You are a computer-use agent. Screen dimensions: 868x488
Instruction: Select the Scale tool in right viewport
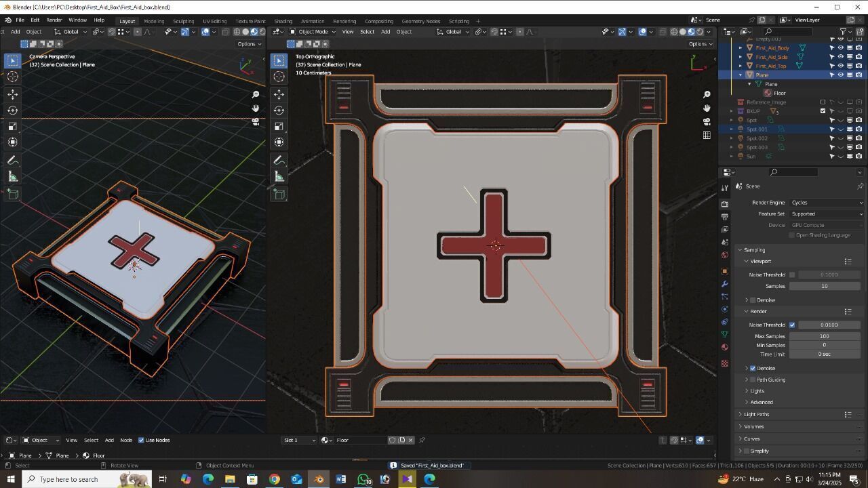(279, 126)
